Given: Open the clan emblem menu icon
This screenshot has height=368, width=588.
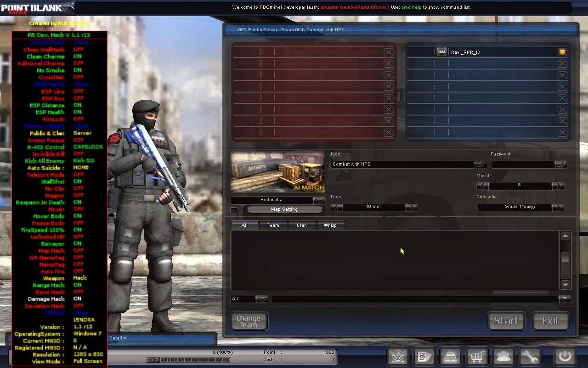Looking at the screenshot, I should pyautogui.click(x=398, y=356).
